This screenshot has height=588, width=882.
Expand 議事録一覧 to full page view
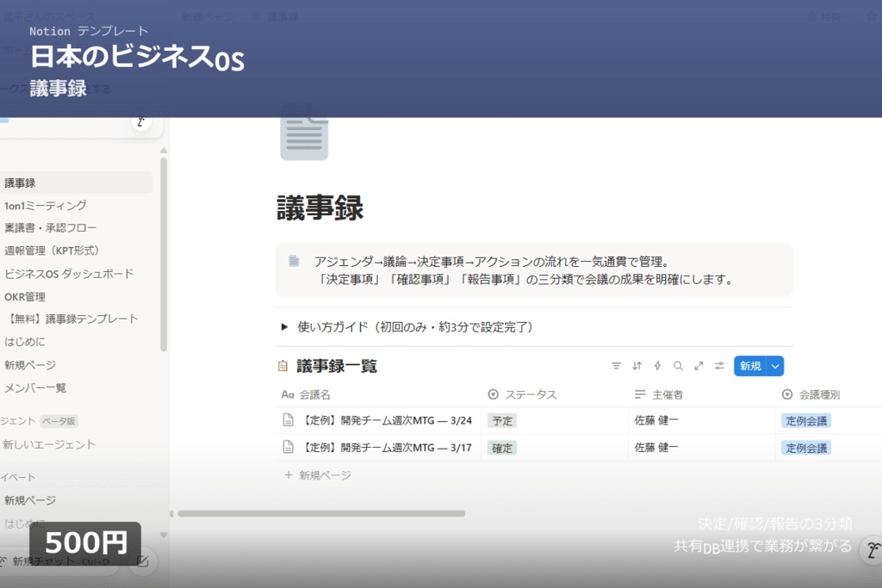[699, 367]
